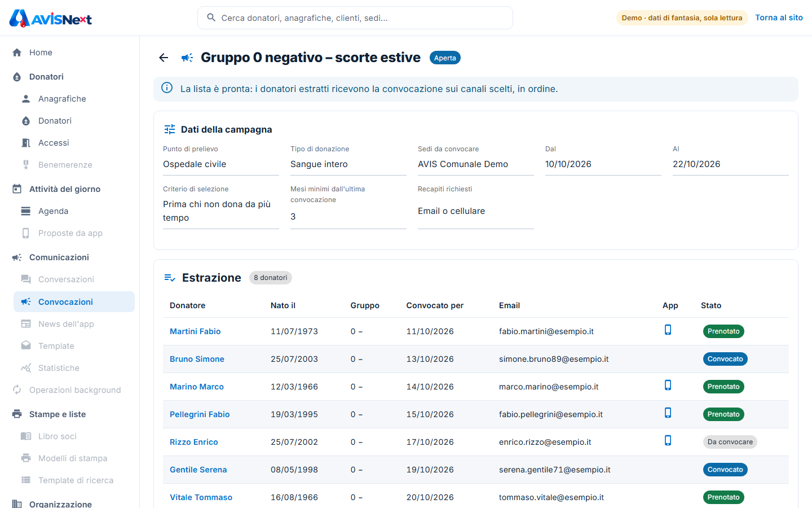This screenshot has height=508, width=812.
Task: Click the list-check icon beside Estrazione
Action: tap(170, 278)
